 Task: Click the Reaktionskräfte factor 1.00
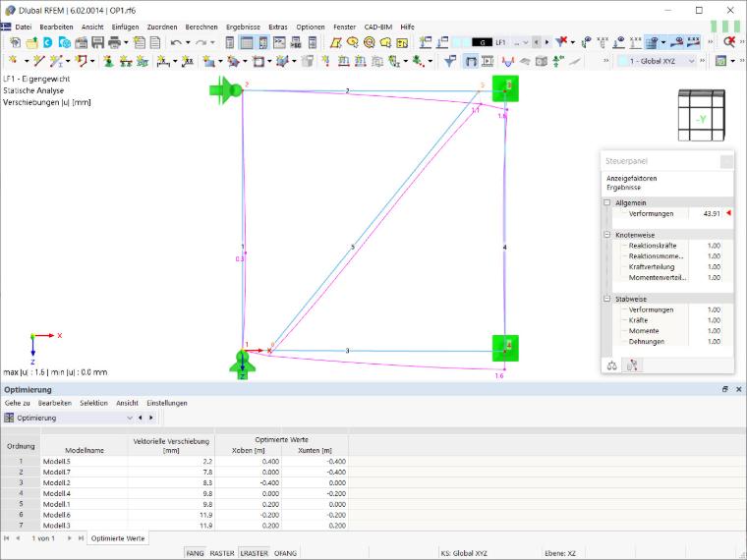[714, 246]
